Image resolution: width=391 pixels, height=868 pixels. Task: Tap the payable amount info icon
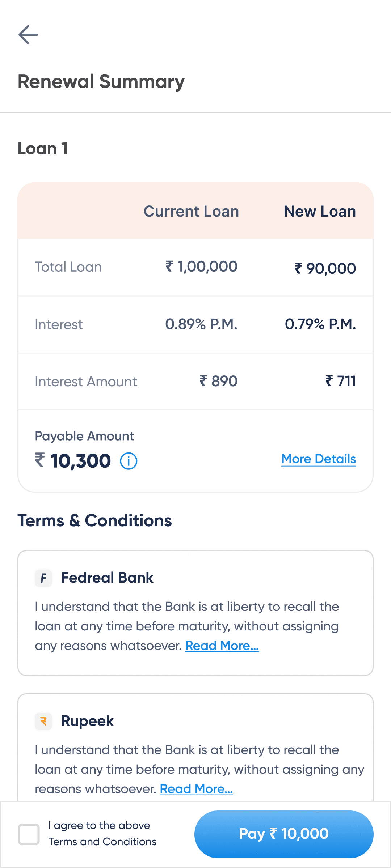[129, 461]
